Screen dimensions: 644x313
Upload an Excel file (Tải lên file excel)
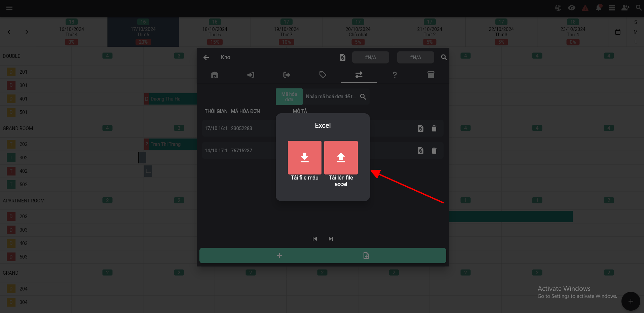[341, 157]
